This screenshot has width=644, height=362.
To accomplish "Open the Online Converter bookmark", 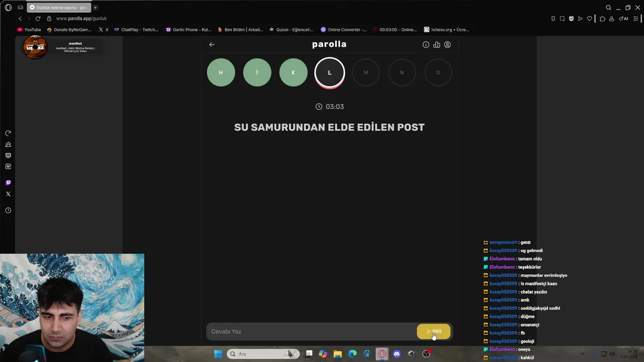I will 344,30.
